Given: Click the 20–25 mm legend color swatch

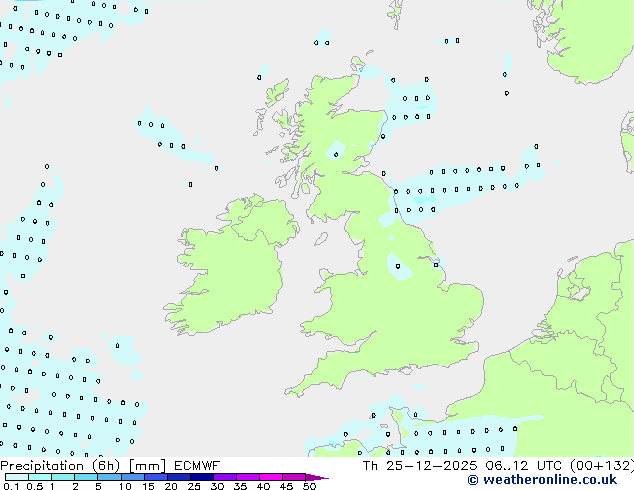Looking at the screenshot, I should click(x=178, y=477).
